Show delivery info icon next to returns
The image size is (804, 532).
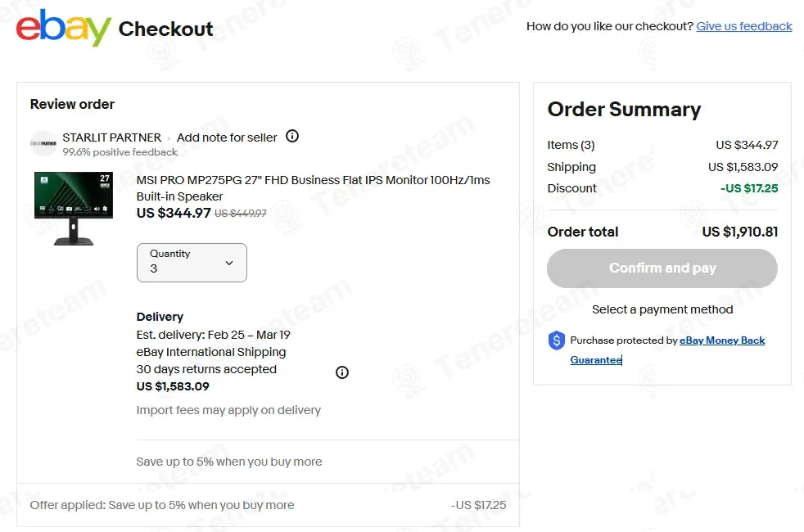342,372
